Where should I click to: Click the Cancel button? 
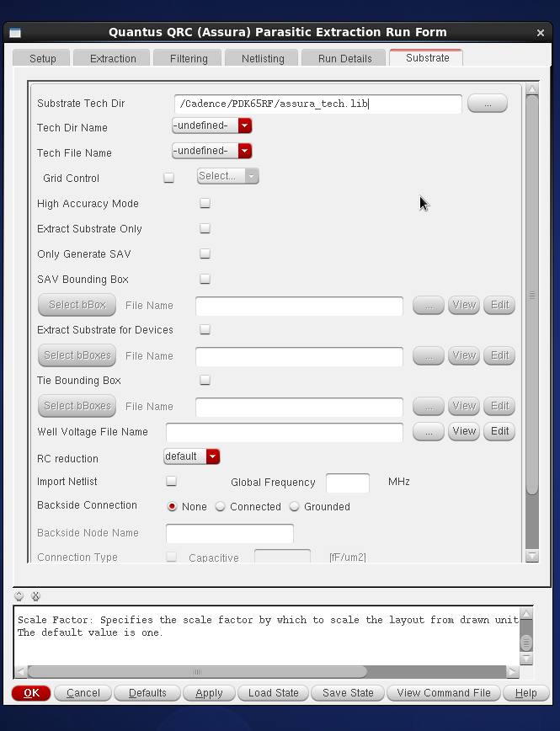[83, 693]
